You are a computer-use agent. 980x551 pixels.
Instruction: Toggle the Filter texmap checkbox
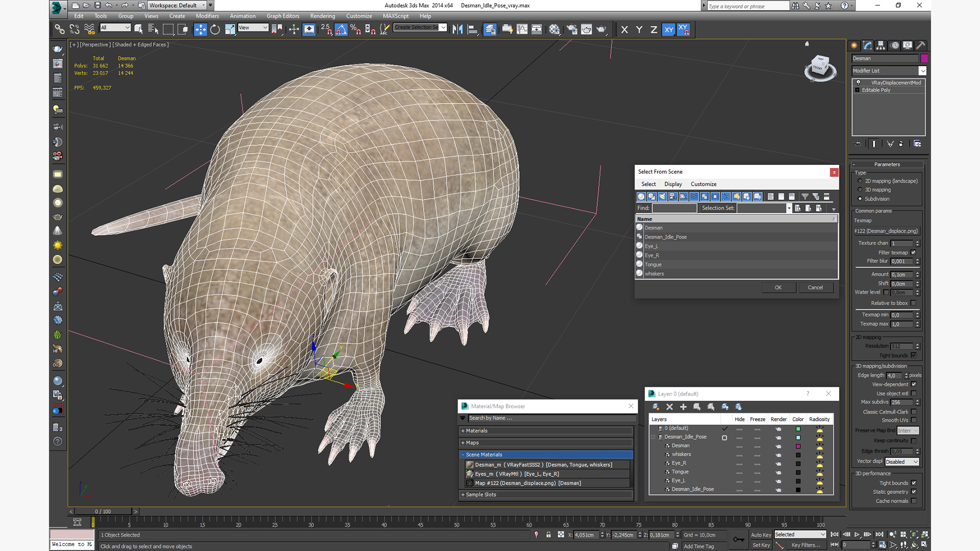[x=914, y=252]
